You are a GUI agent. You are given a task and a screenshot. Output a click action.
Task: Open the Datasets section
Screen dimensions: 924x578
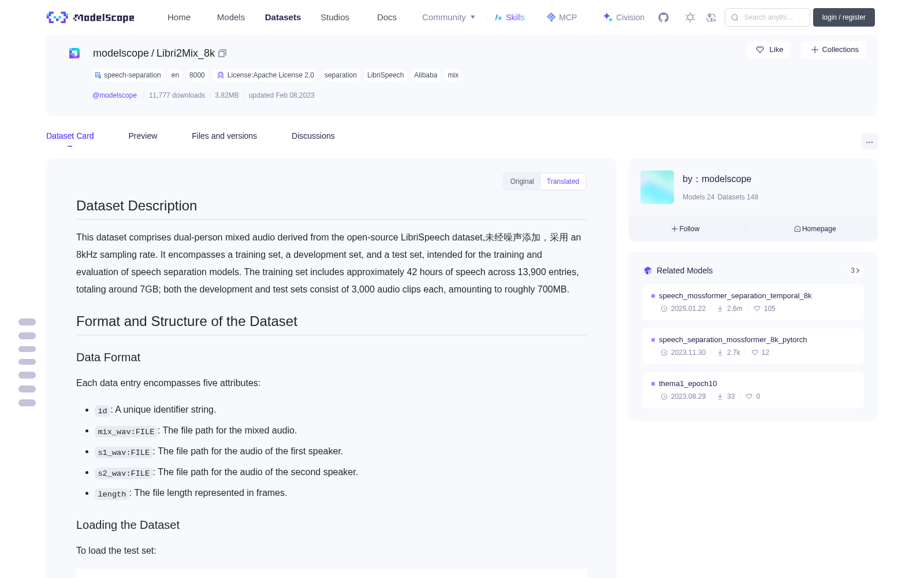[283, 17]
